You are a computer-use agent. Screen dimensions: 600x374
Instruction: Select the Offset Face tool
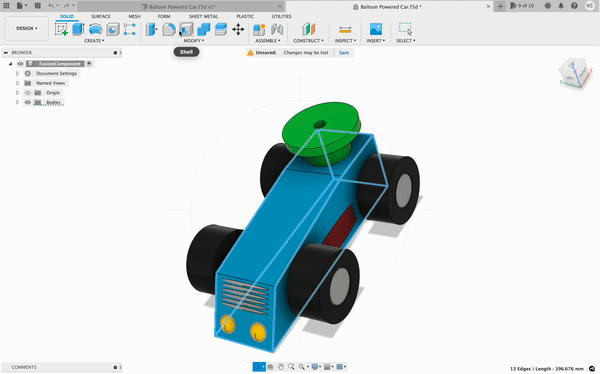[221, 29]
